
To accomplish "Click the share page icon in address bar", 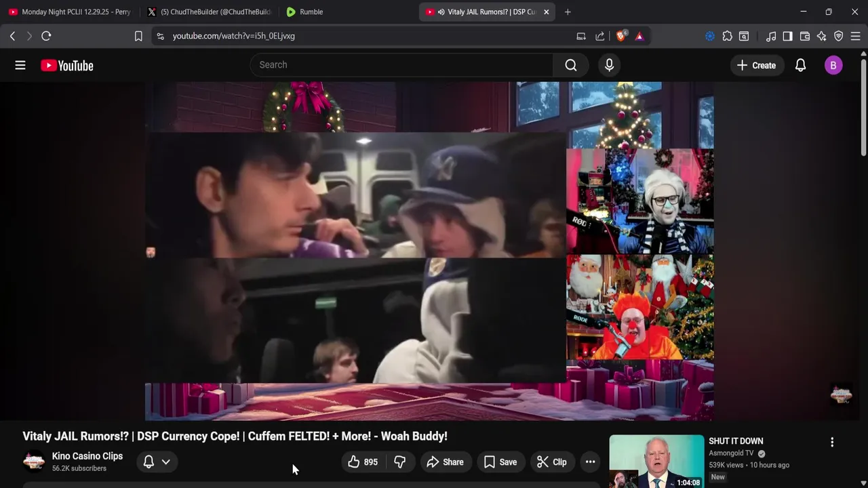I will [600, 36].
